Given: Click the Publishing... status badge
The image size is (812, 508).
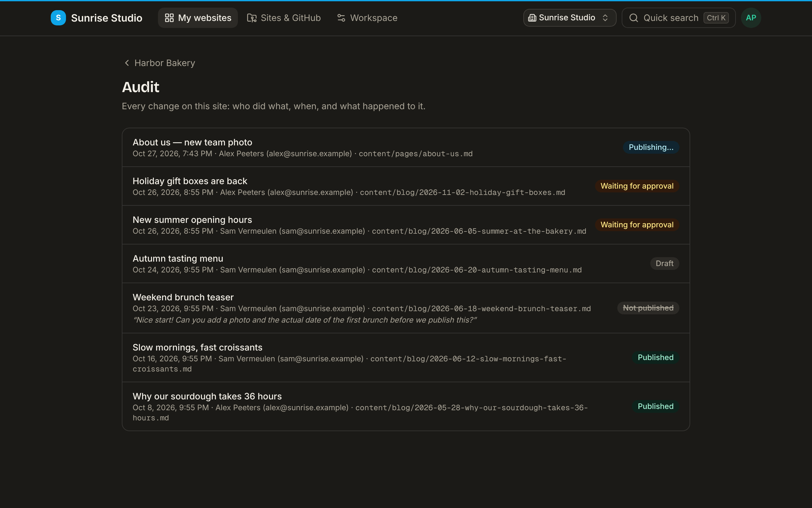Looking at the screenshot, I should pos(651,147).
